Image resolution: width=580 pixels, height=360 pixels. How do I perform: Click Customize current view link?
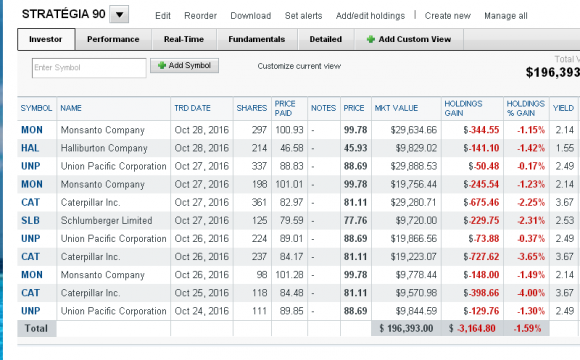(299, 66)
